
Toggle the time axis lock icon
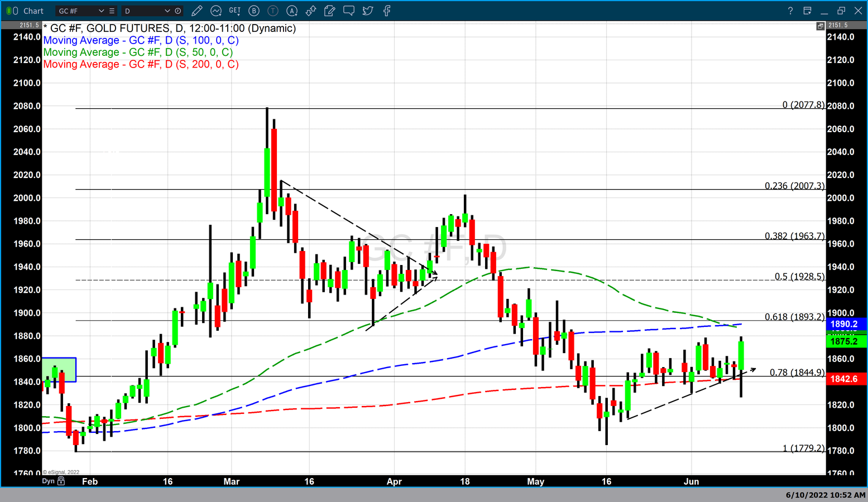[x=61, y=481]
